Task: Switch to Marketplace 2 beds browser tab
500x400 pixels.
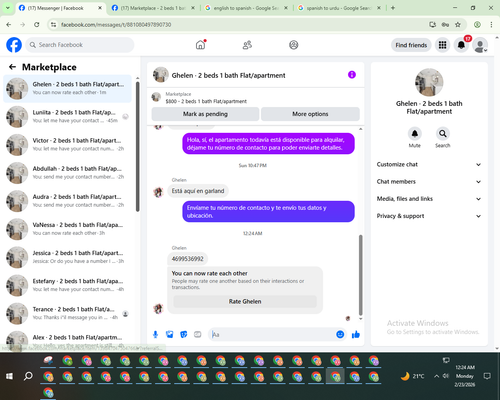Action: (x=153, y=8)
